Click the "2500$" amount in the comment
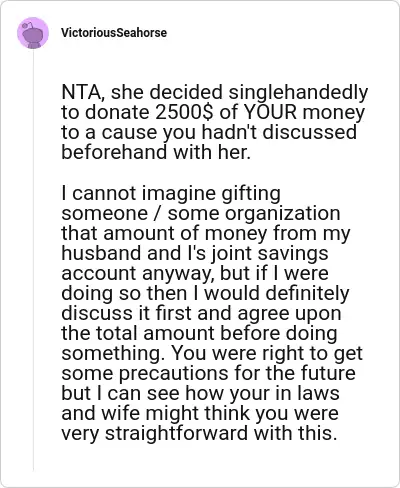 pyautogui.click(x=184, y=112)
